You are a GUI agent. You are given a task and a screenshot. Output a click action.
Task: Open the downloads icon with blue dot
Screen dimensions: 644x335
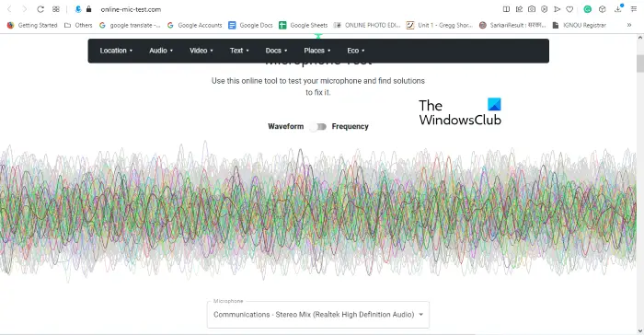[x=618, y=8]
